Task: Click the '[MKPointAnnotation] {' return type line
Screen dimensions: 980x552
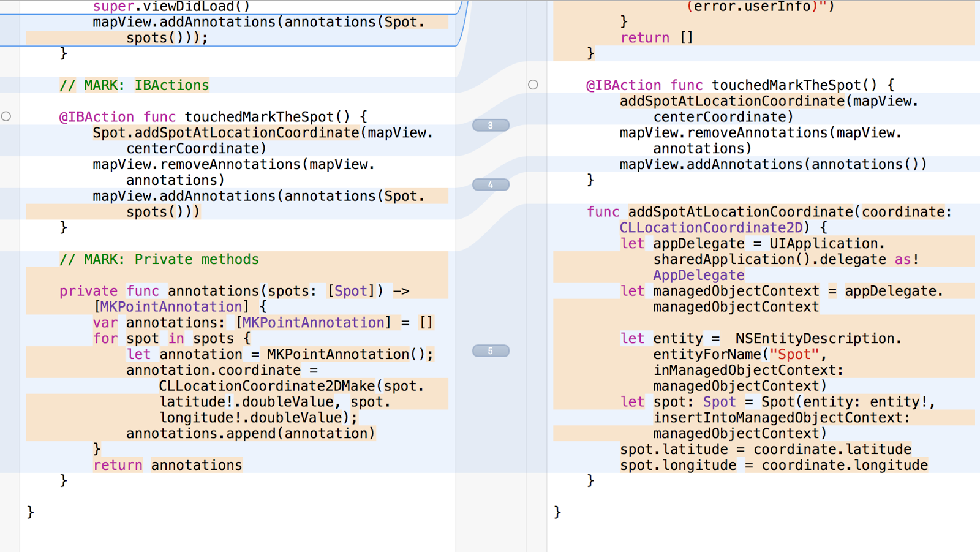Action: 180,307
